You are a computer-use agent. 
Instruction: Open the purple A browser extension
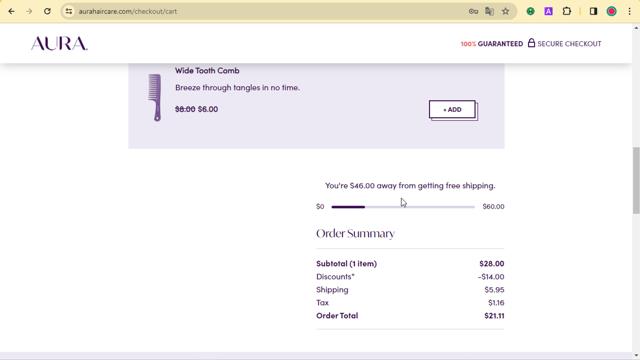click(548, 11)
